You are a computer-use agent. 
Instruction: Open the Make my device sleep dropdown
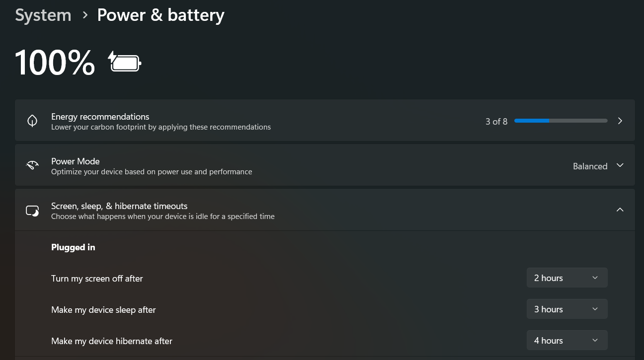pos(567,309)
